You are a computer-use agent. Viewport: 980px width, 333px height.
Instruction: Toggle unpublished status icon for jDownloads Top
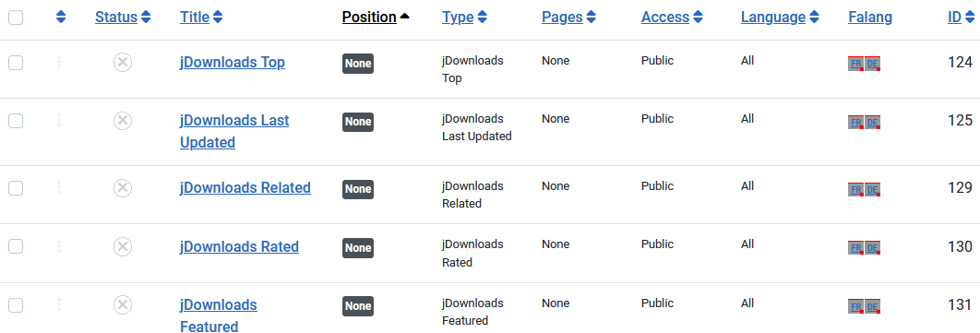tap(123, 63)
